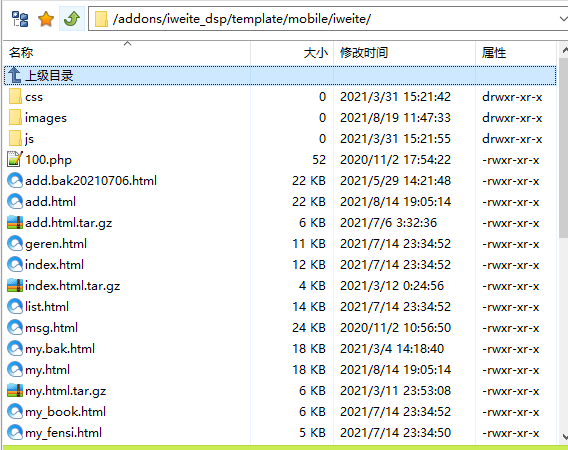Click the index.html browser file icon
The width and height of the screenshot is (568, 450).
pyautogui.click(x=15, y=264)
